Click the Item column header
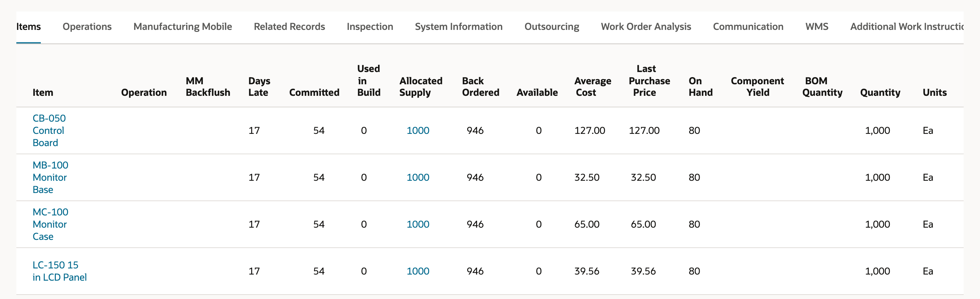 tap(43, 92)
